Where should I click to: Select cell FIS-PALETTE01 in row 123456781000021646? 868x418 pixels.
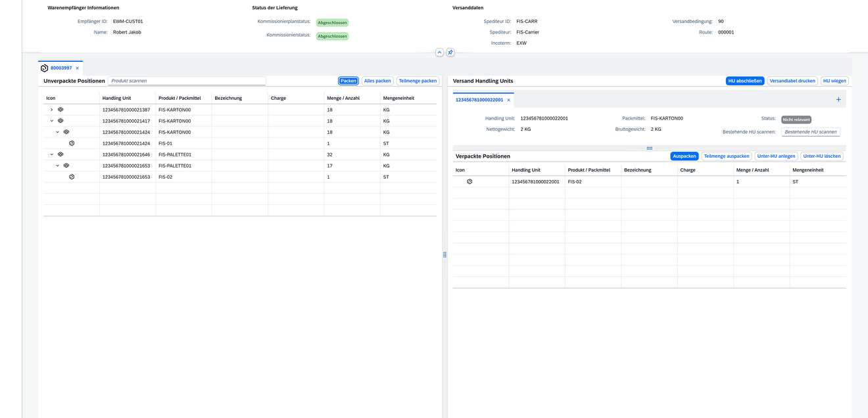[x=183, y=154]
